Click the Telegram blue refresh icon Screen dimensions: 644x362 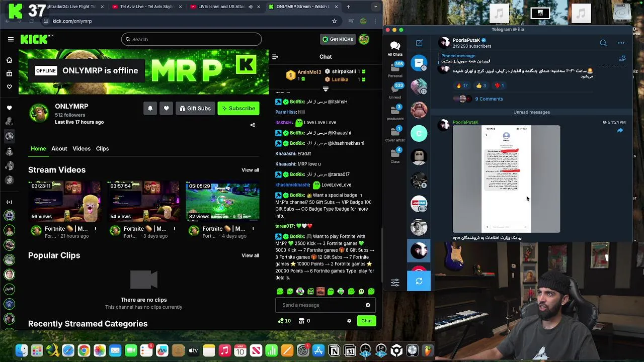419,282
